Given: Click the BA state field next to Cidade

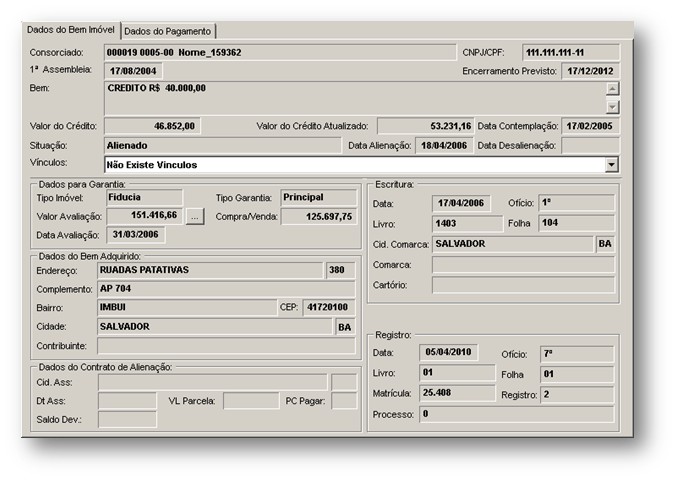Looking at the screenshot, I should (345, 327).
